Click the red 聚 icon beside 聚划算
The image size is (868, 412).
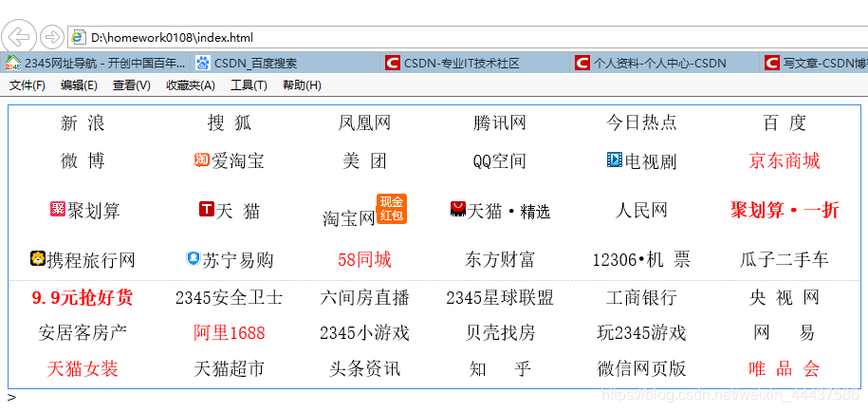click(x=58, y=209)
